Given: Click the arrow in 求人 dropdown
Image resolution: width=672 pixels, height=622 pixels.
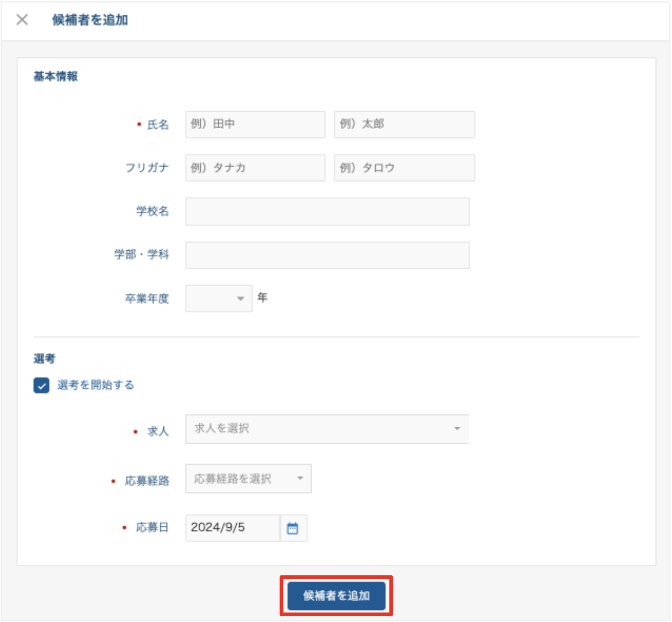Looking at the screenshot, I should pyautogui.click(x=457, y=429).
